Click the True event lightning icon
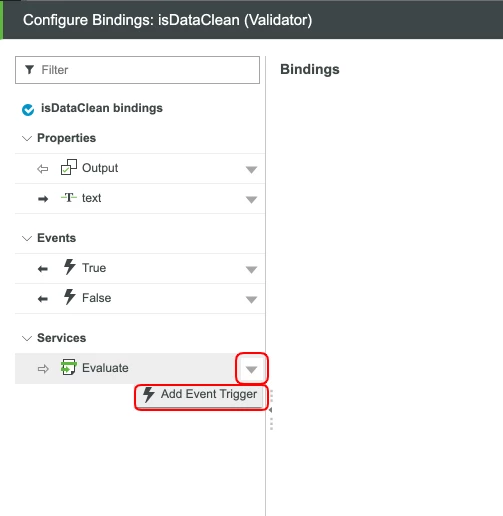This screenshot has height=516, width=503. [x=69, y=267]
